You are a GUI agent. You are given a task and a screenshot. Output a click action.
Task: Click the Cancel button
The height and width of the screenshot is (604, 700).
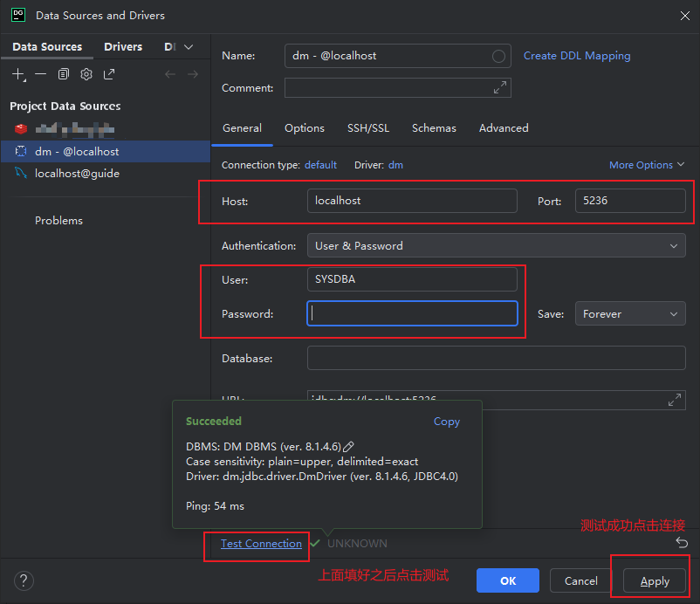(580, 580)
